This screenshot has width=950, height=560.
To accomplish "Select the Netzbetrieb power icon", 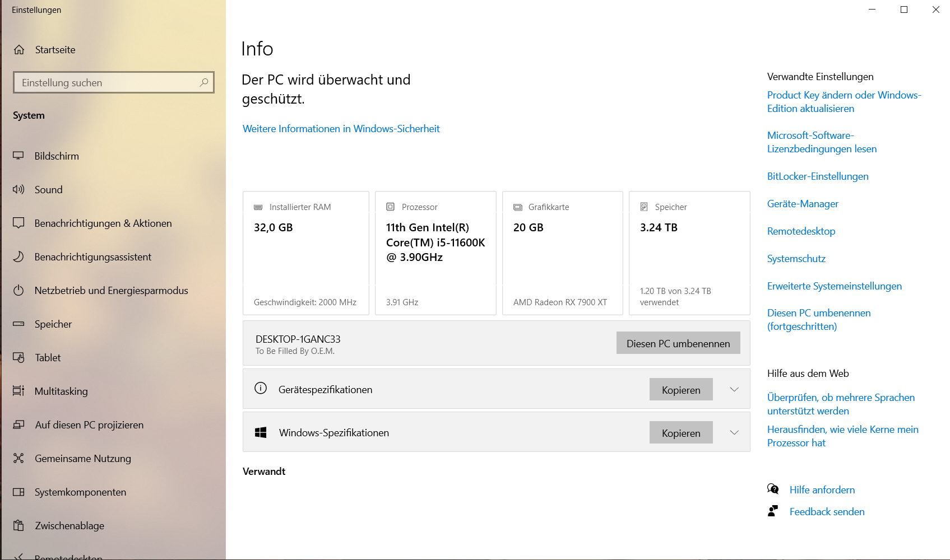I will [x=18, y=290].
